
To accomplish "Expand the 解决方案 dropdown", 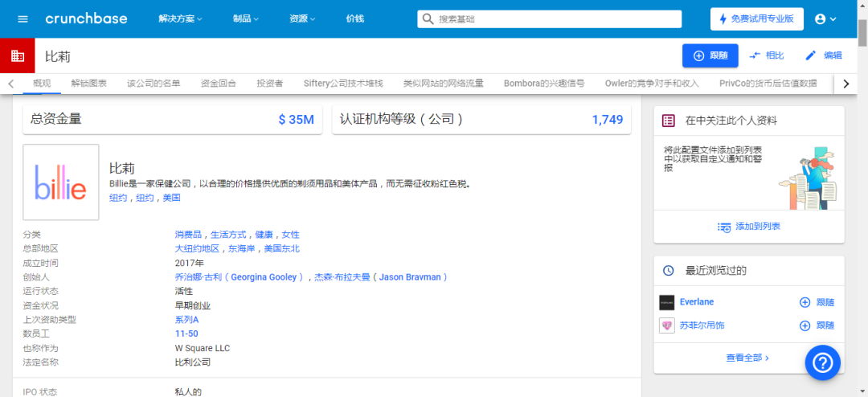I will 181,18.
